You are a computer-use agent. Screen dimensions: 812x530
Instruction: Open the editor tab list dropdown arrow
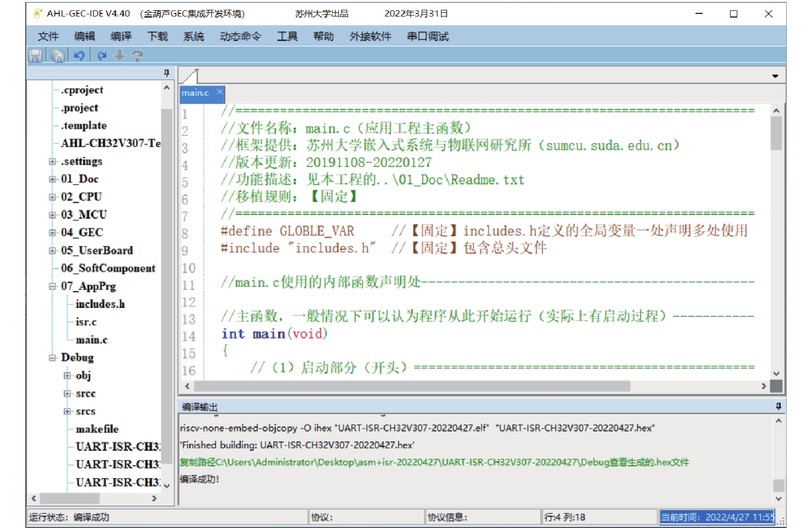pyautogui.click(x=775, y=76)
